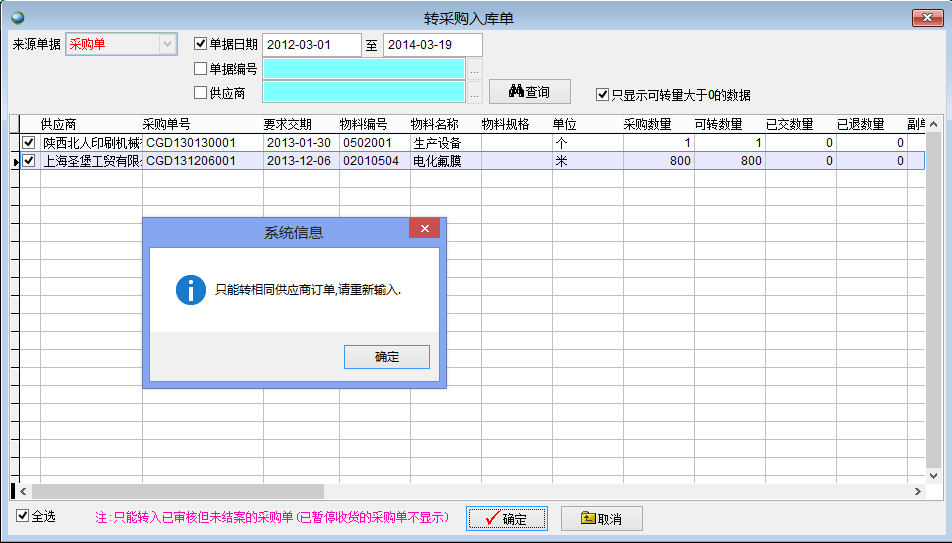Click the current row indicator arrow

[15, 161]
